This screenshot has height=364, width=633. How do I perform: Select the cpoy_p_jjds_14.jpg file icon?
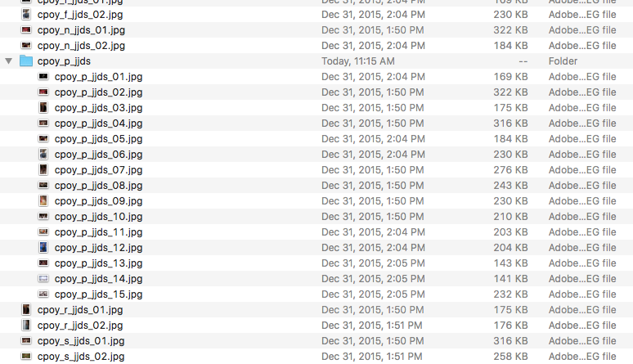coord(43,279)
